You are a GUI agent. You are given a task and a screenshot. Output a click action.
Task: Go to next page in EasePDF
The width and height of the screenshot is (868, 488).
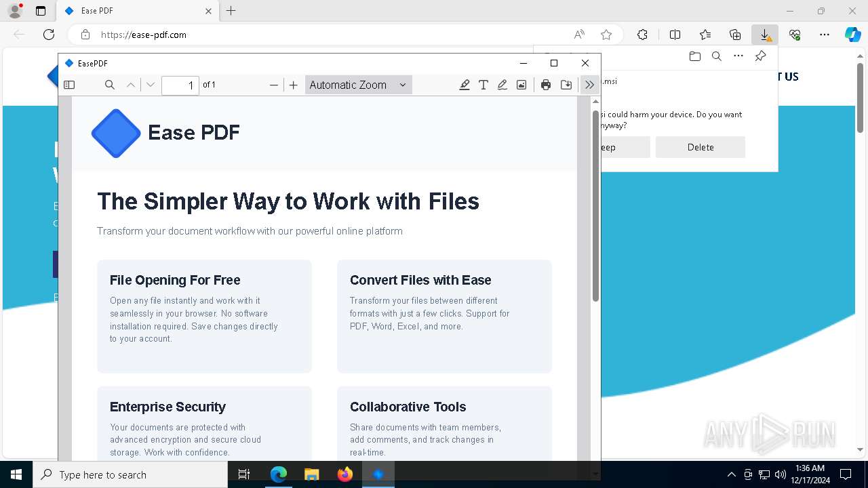pos(151,85)
